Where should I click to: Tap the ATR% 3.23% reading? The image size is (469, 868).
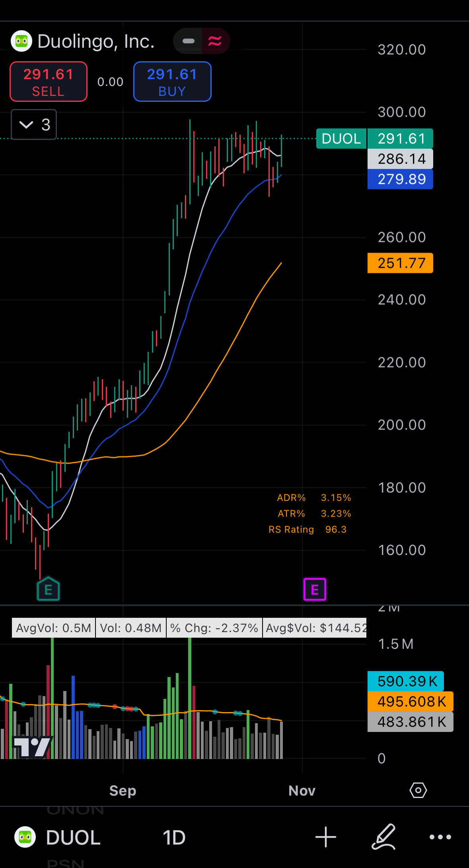314,514
